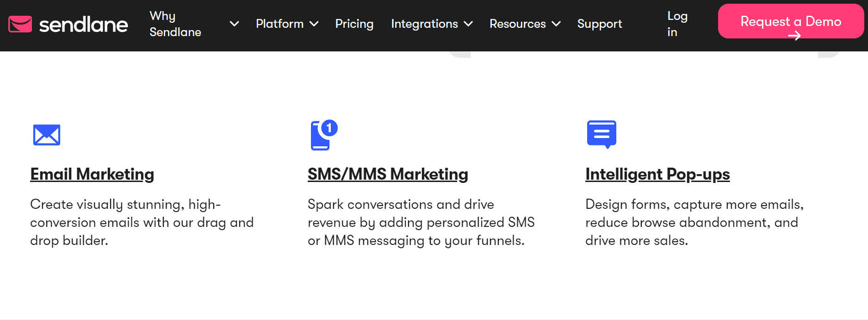
Task: Click the Intelligent Pop-ups chat bubble icon
Action: tap(601, 134)
